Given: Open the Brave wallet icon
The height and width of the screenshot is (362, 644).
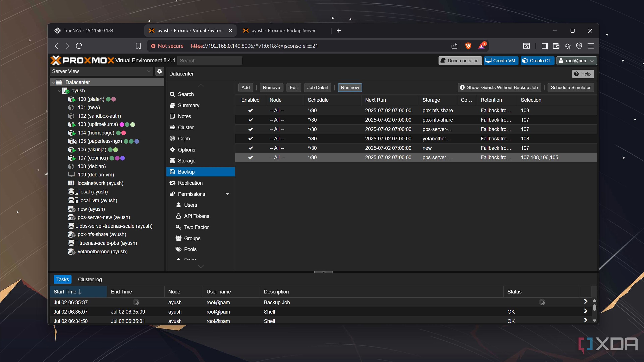Looking at the screenshot, I should pos(556,46).
